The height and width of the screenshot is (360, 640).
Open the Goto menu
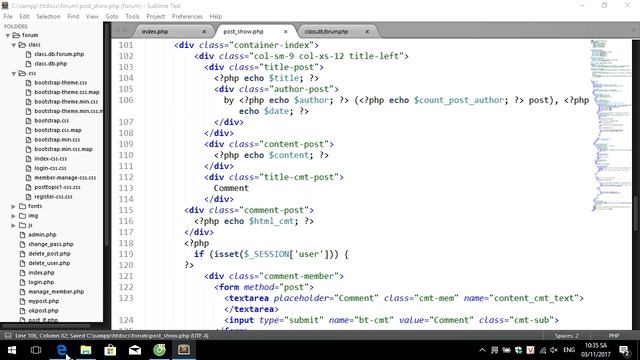point(111,16)
